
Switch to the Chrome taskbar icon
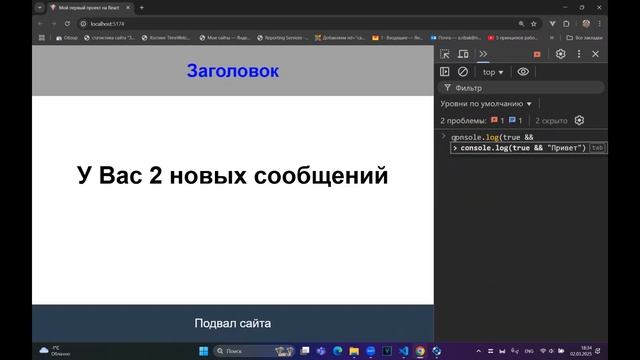coord(420,351)
